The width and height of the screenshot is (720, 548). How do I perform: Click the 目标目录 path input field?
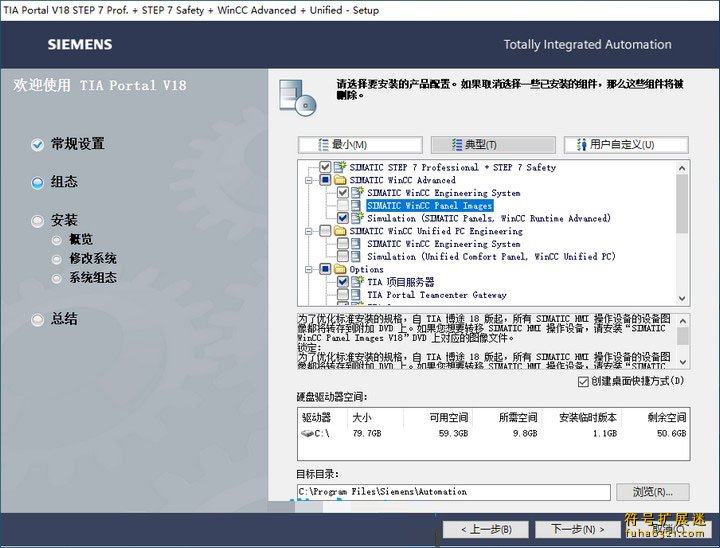point(454,492)
